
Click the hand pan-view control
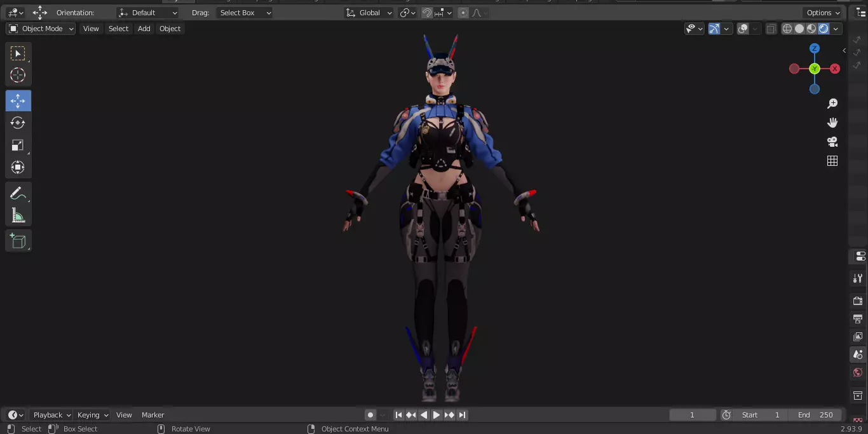coord(832,123)
